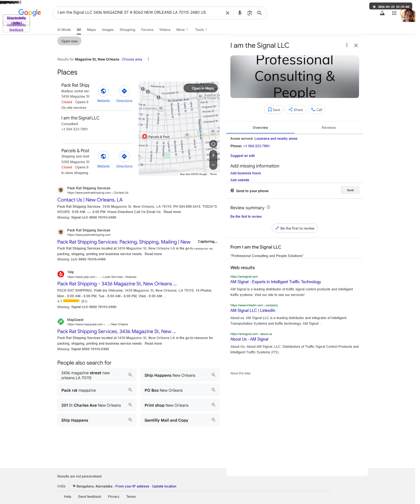Open Pack Rat Shipping Website globe icon
The width and height of the screenshot is (420, 504).
(x=103, y=91)
